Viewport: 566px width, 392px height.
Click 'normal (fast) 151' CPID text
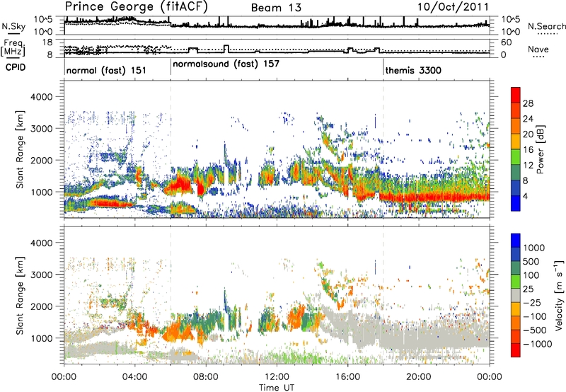coord(106,70)
